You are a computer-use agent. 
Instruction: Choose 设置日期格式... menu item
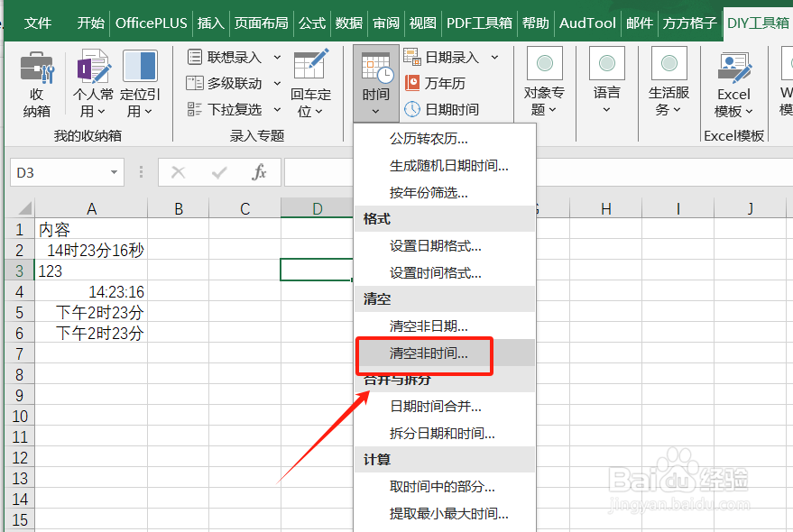pyautogui.click(x=445, y=246)
